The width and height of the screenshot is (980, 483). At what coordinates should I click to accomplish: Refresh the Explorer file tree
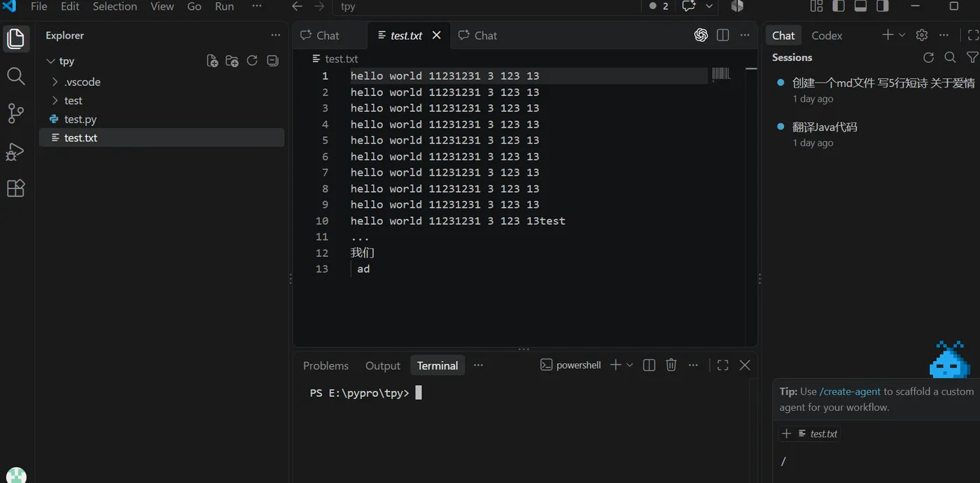click(253, 61)
